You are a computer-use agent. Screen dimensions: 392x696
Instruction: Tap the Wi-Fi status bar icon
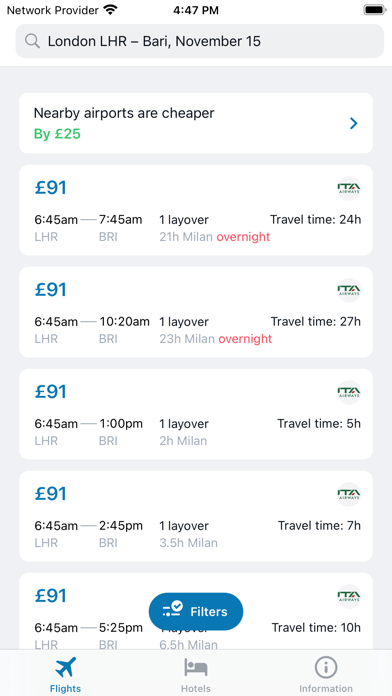(110, 10)
